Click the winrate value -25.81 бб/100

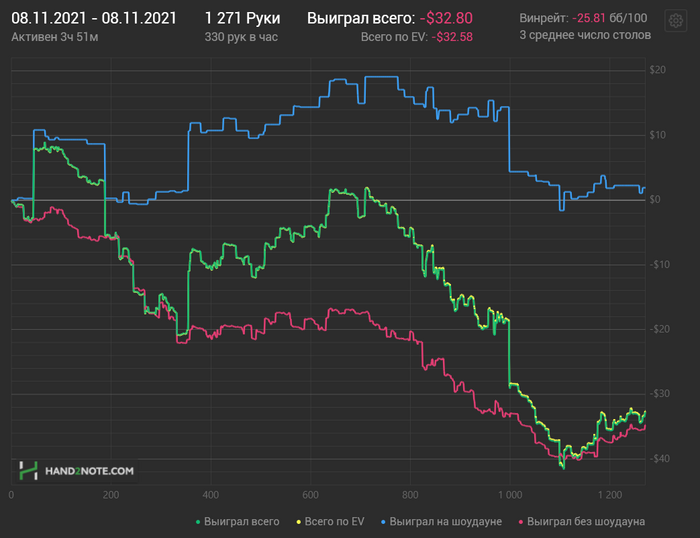coord(609,18)
